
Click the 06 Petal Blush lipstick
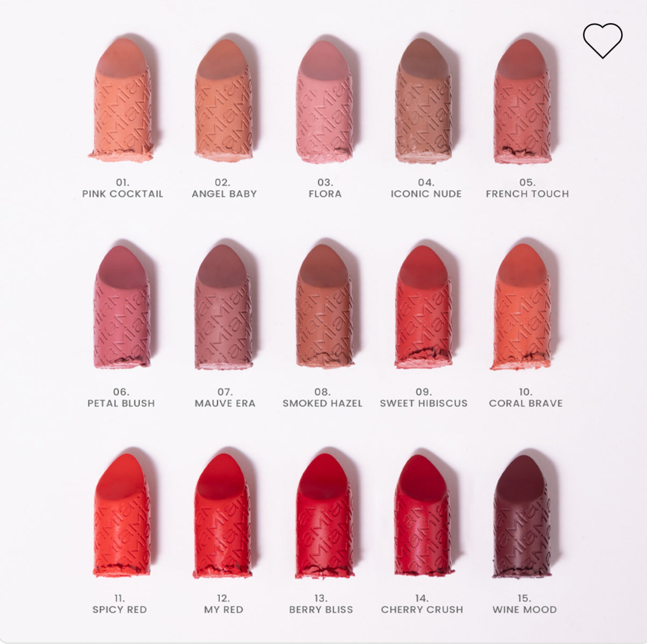[122, 307]
